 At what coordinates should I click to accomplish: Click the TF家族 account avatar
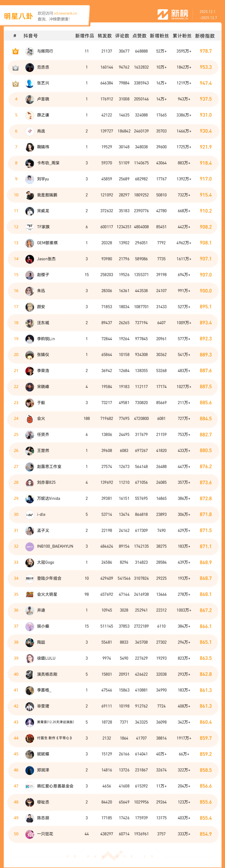coord(30,227)
